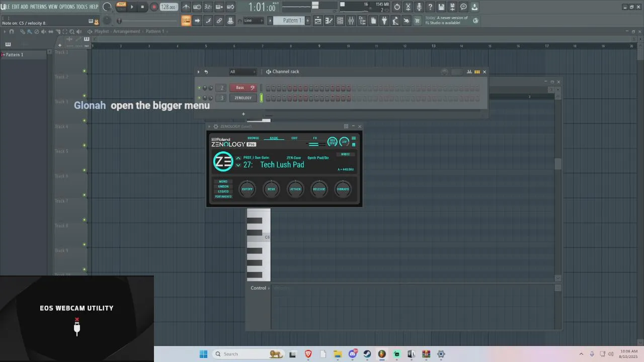Screen dimensions: 644x362
Task: Click the Play button in transport
Action: click(x=132, y=7)
